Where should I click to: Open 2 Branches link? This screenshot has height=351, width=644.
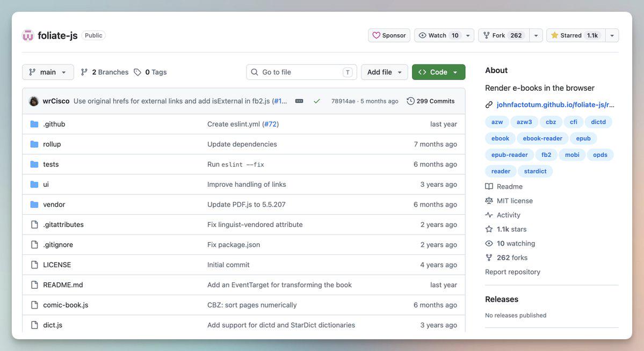click(x=105, y=72)
